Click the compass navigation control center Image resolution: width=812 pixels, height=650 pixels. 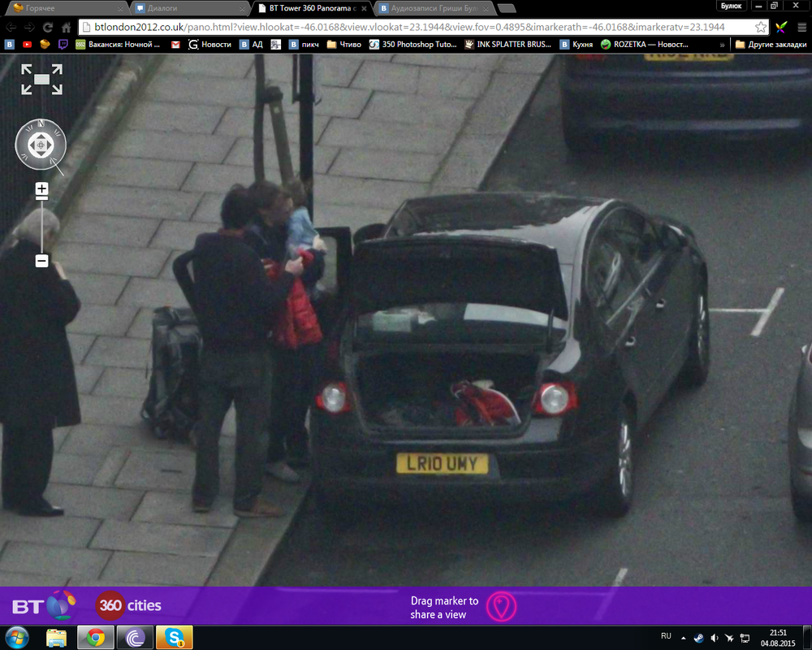point(41,146)
